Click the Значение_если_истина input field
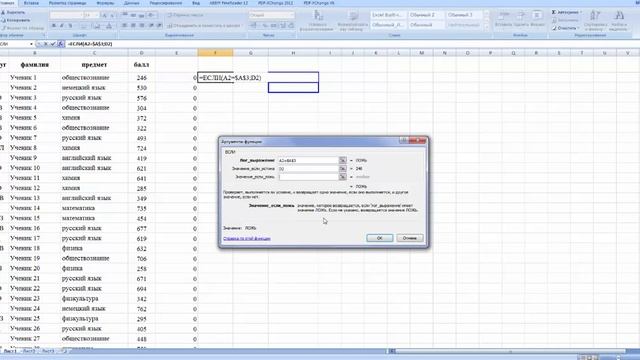The width and height of the screenshot is (640, 360). point(308,169)
